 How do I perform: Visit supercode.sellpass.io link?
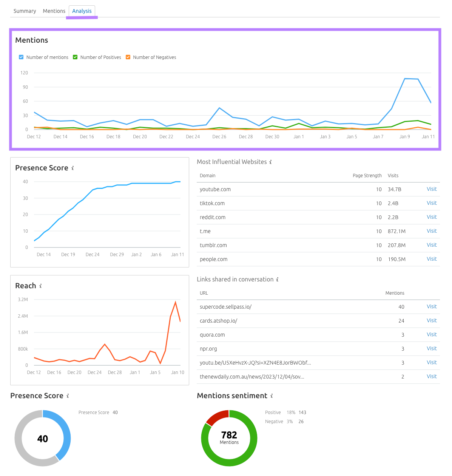point(432,307)
